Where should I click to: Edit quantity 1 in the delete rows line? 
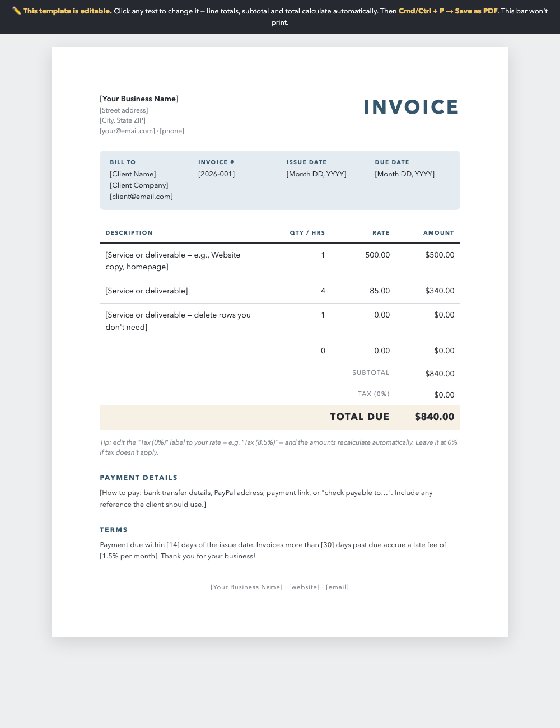coord(323,315)
